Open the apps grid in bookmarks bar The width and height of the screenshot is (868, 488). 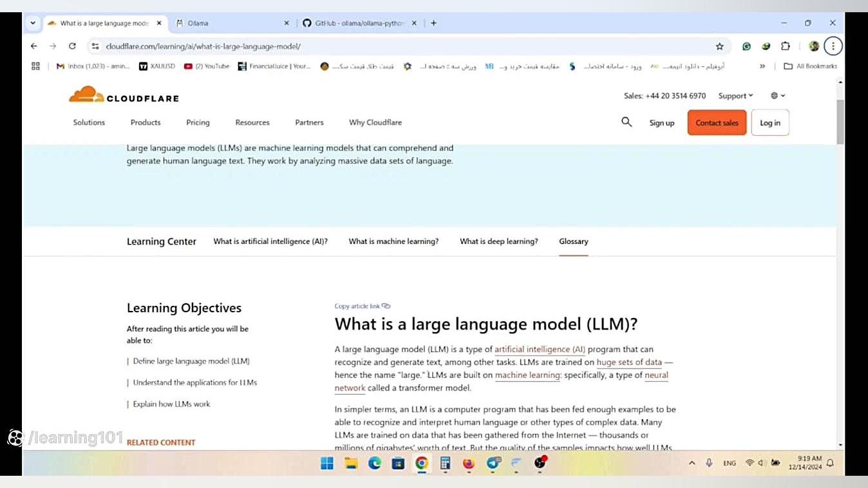[x=35, y=66]
